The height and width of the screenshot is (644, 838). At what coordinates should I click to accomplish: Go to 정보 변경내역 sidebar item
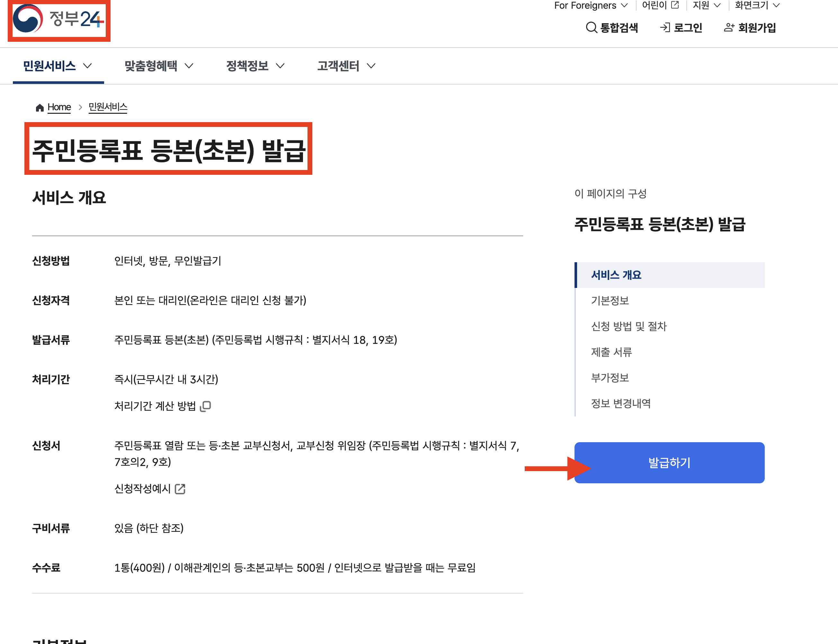[621, 403]
